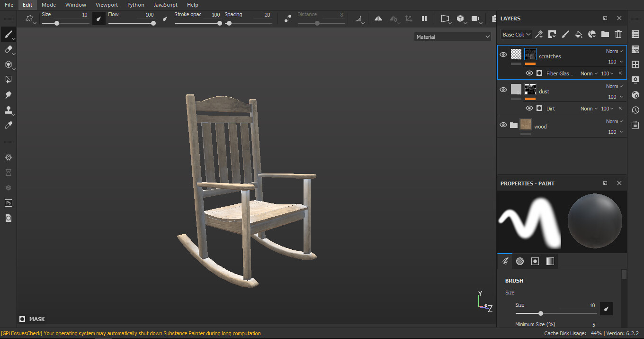Image resolution: width=644 pixels, height=339 pixels.
Task: Create a new group folder in Layers
Action: pyautogui.click(x=605, y=34)
